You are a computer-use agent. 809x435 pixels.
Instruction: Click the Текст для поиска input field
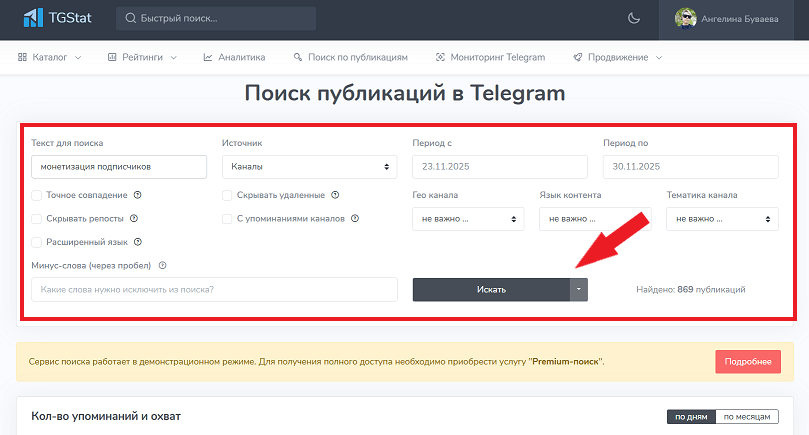(119, 167)
